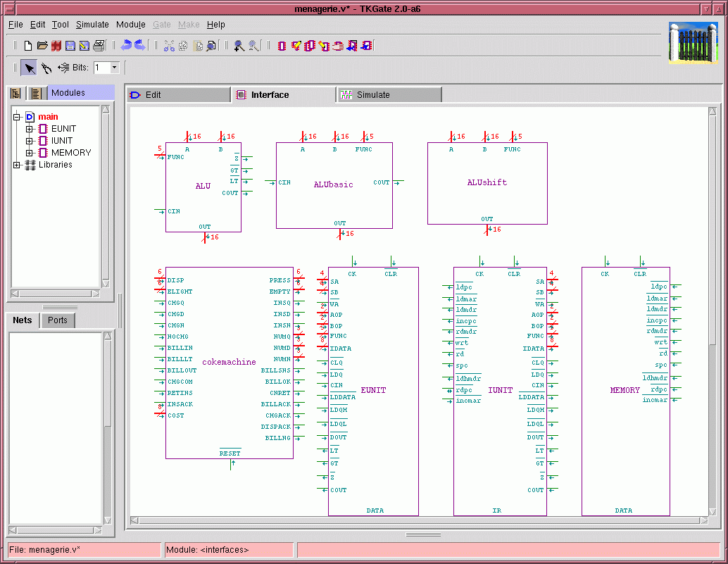Switch module list to tree view

point(15,94)
